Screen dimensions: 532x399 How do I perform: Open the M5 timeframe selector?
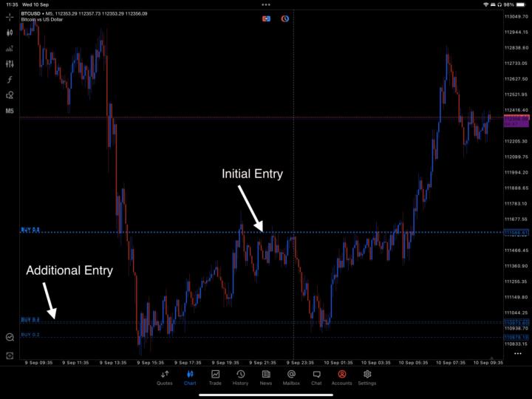[10, 111]
